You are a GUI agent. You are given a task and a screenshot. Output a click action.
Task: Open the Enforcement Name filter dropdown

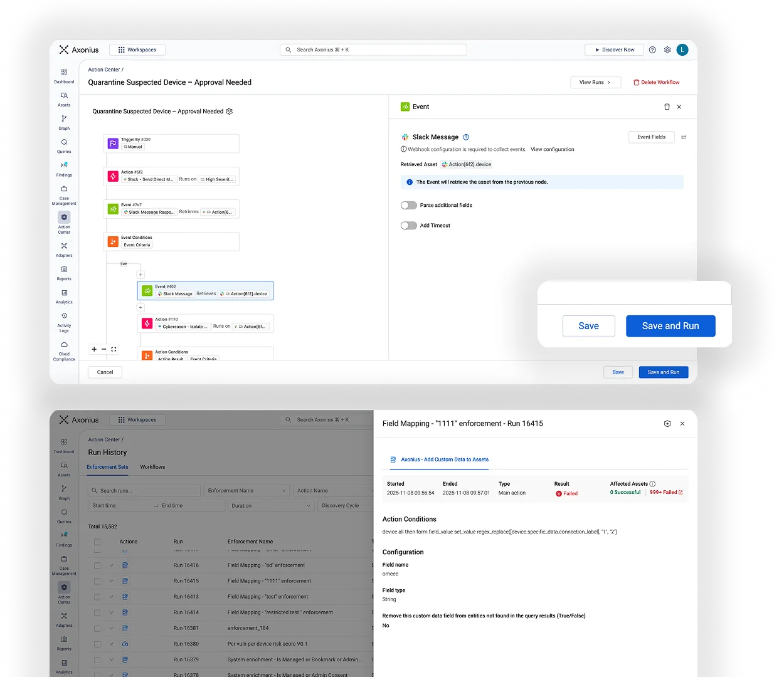(246, 491)
